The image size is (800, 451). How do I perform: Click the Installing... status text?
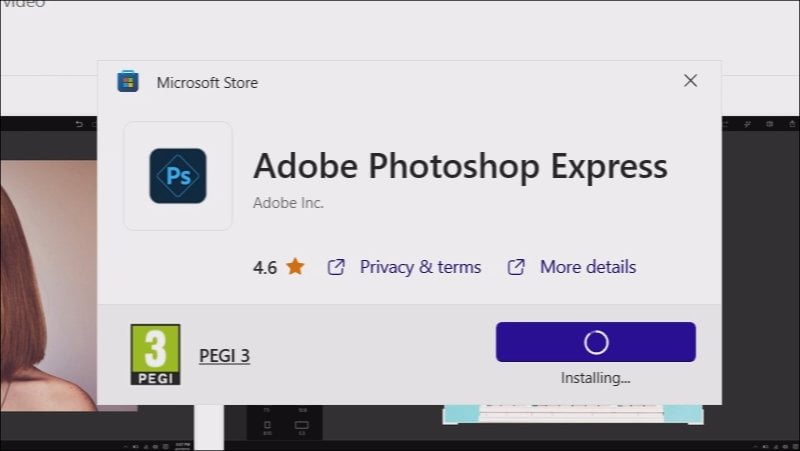pyautogui.click(x=595, y=378)
